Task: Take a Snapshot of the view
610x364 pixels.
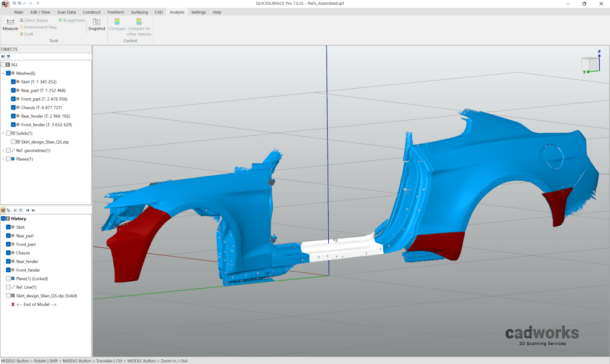Action: pos(96,24)
